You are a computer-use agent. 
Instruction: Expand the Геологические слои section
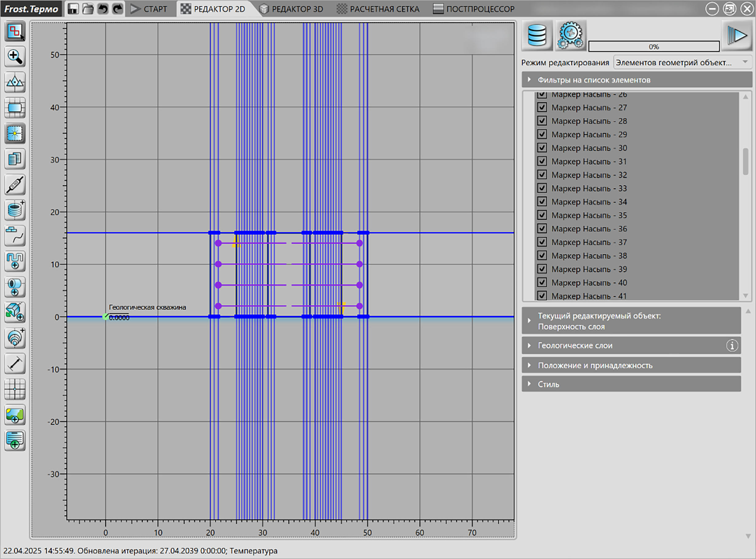pos(631,345)
